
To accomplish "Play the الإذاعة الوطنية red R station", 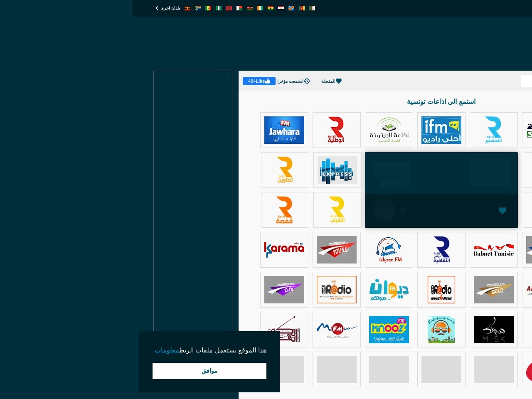I will tap(337, 130).
